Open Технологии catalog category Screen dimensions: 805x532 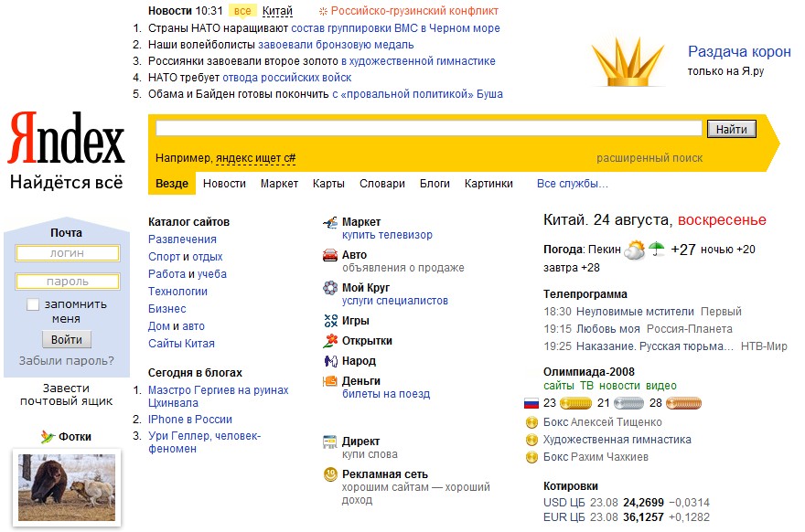(177, 292)
